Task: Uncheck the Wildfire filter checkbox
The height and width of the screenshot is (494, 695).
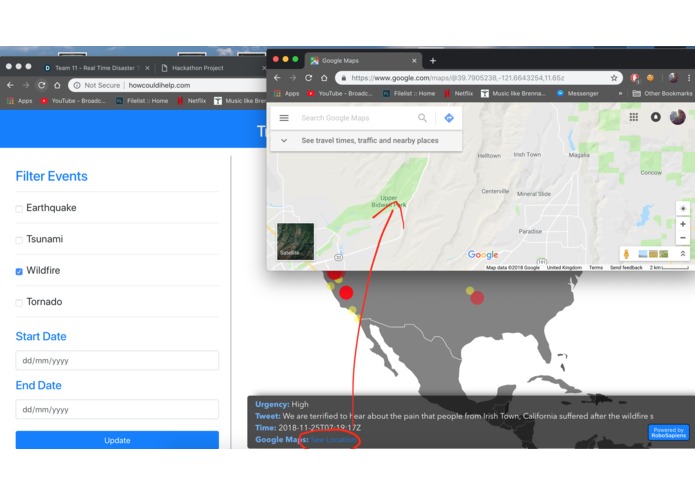Action: pos(19,272)
